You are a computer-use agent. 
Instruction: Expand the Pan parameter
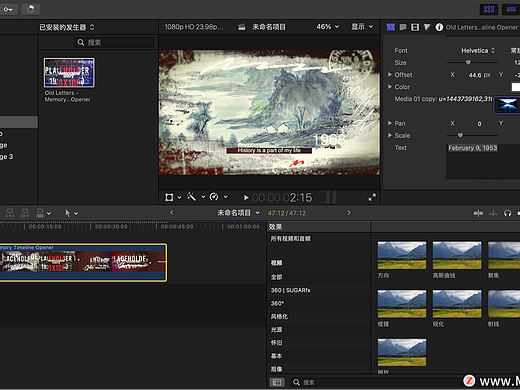(x=390, y=123)
